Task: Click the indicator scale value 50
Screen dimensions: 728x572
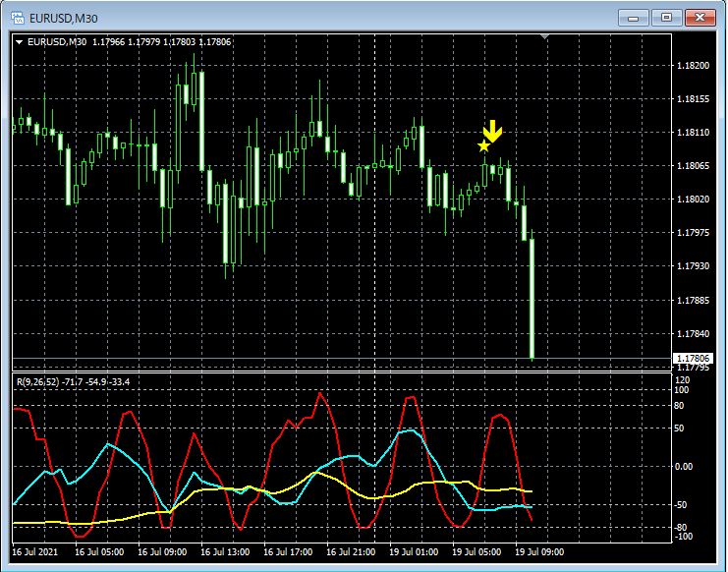Action: pos(679,429)
